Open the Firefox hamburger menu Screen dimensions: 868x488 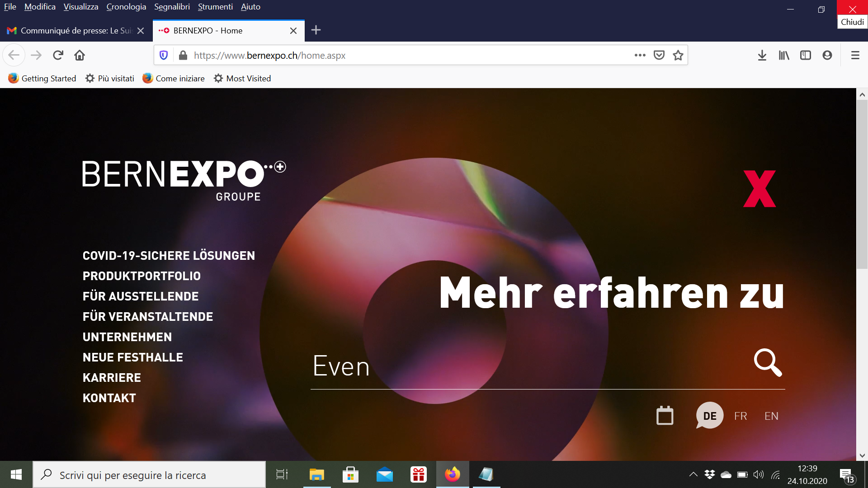tap(855, 55)
